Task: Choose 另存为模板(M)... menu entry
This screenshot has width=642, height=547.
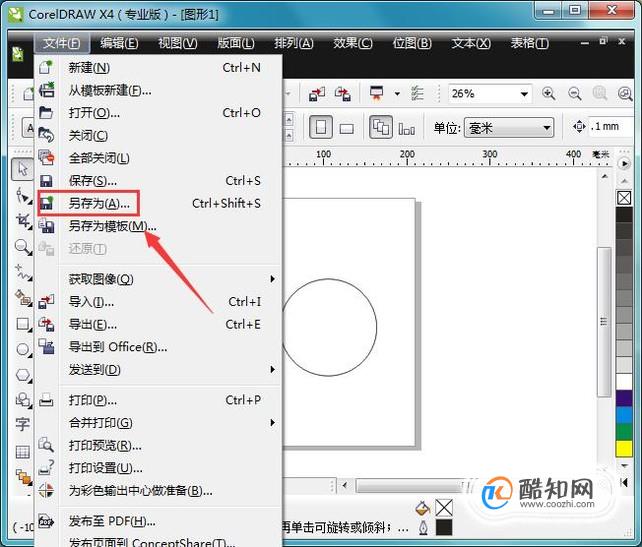Action: pyautogui.click(x=159, y=226)
